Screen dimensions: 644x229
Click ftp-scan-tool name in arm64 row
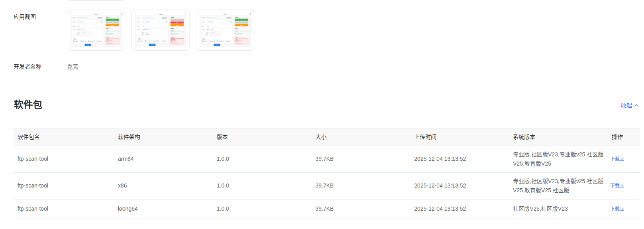pyautogui.click(x=33, y=159)
